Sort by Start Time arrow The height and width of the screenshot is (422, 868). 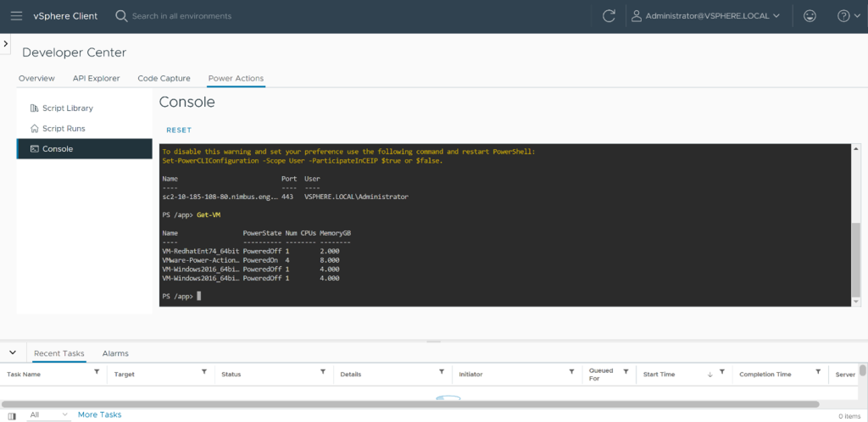click(x=709, y=374)
